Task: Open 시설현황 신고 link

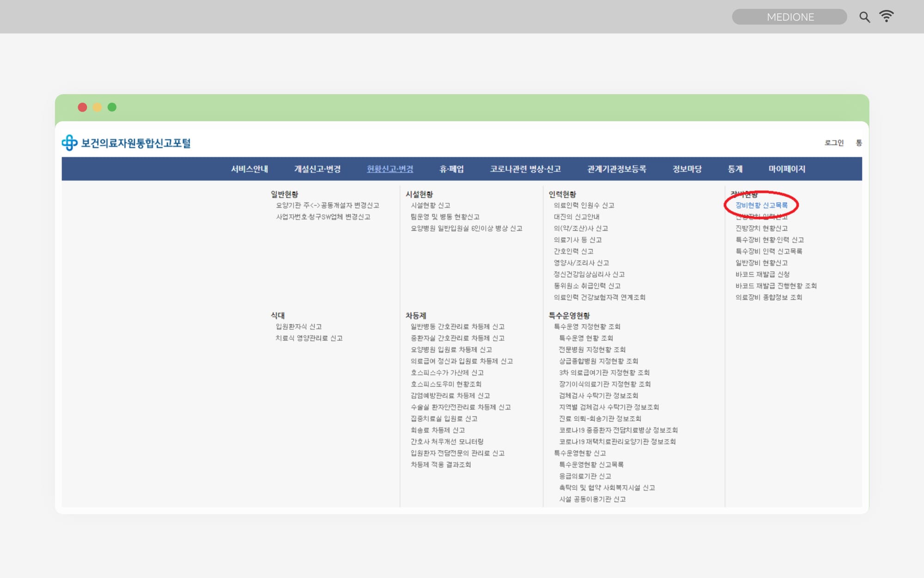Action: 430,205
